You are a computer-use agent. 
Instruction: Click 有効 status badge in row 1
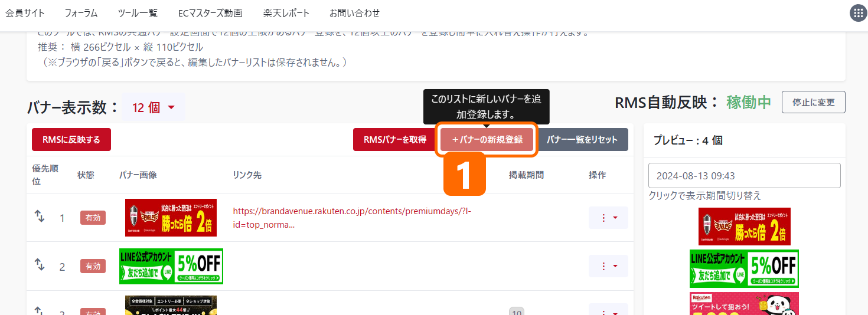point(93,218)
